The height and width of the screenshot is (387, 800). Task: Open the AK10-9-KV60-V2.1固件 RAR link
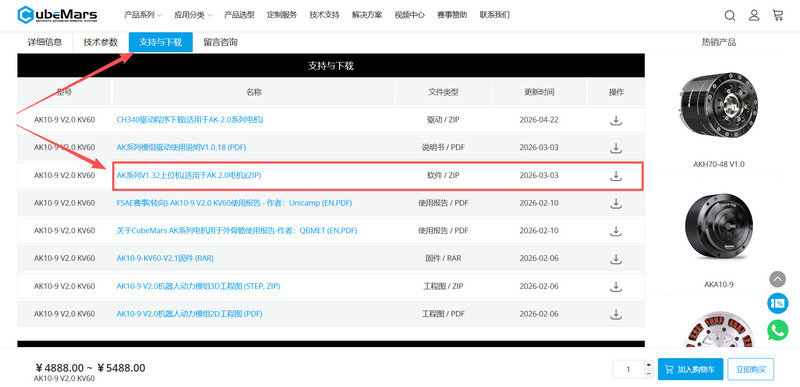pyautogui.click(x=165, y=258)
